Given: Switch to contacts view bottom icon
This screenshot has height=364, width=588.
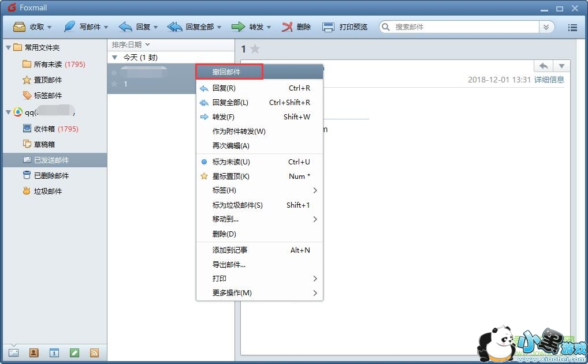Looking at the screenshot, I should pos(34,352).
